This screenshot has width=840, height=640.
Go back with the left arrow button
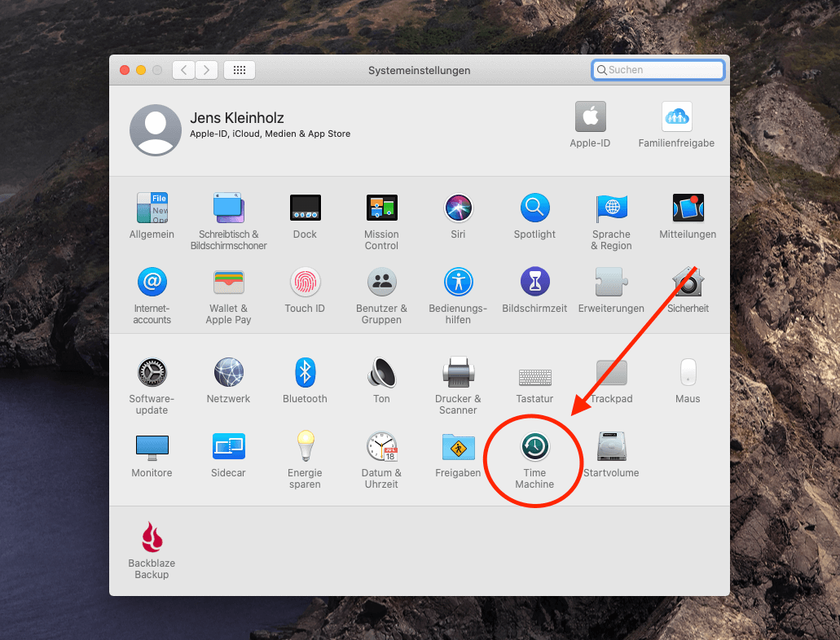[183, 70]
